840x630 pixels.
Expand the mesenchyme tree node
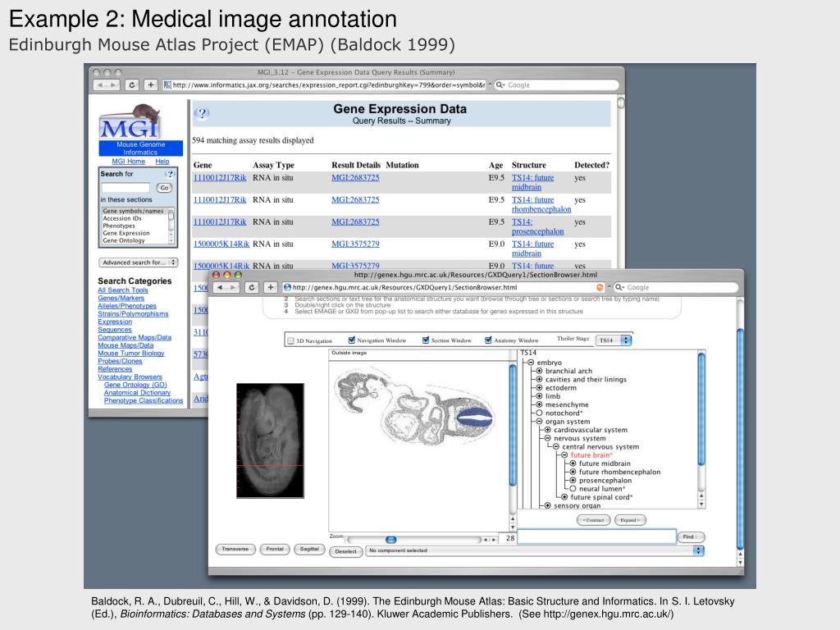coord(540,404)
